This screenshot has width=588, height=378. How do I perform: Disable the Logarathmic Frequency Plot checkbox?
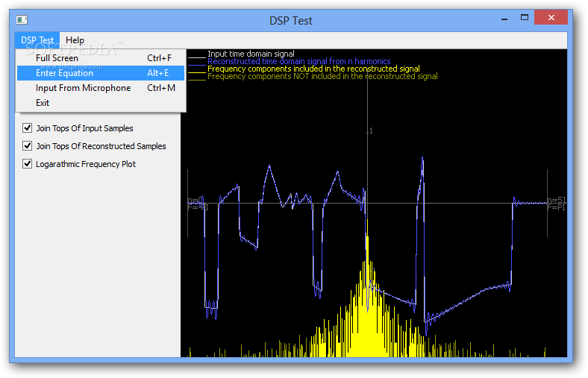pos(28,164)
